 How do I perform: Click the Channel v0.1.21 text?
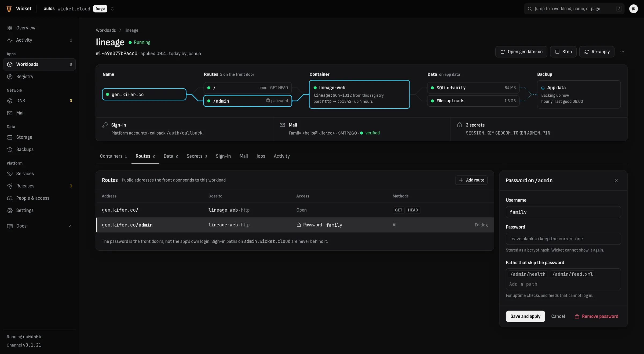24,345
